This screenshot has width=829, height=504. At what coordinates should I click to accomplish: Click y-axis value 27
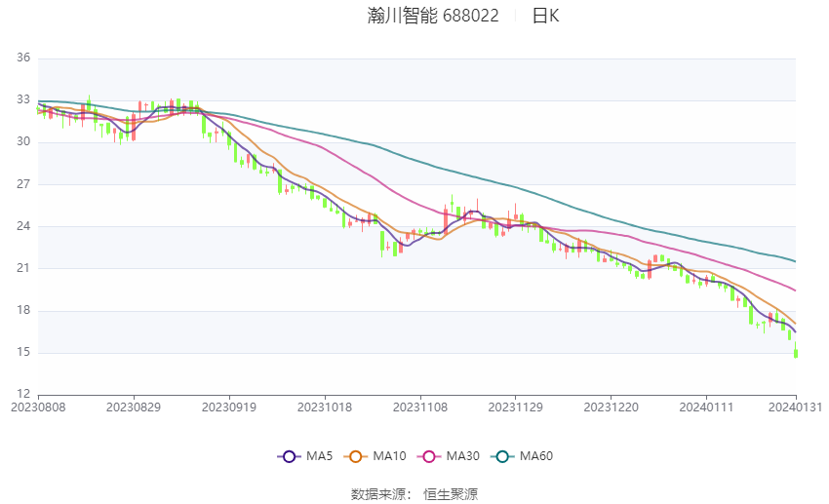click(23, 184)
